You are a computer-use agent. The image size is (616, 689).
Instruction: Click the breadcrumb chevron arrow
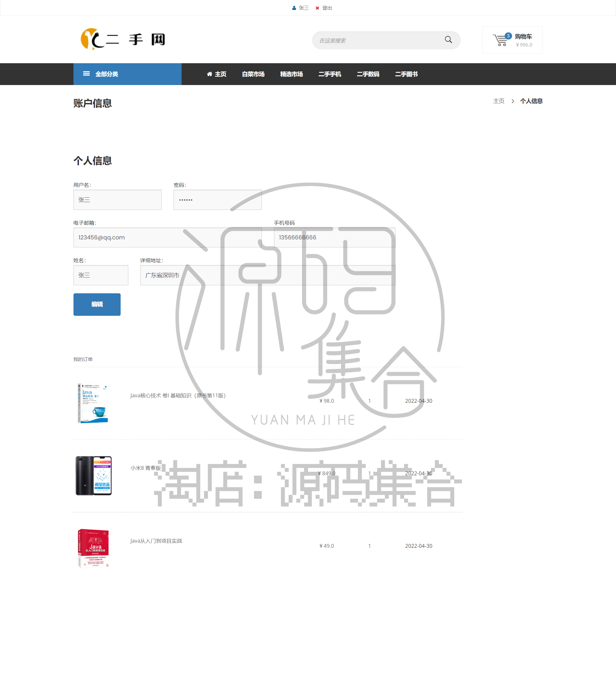pos(513,101)
